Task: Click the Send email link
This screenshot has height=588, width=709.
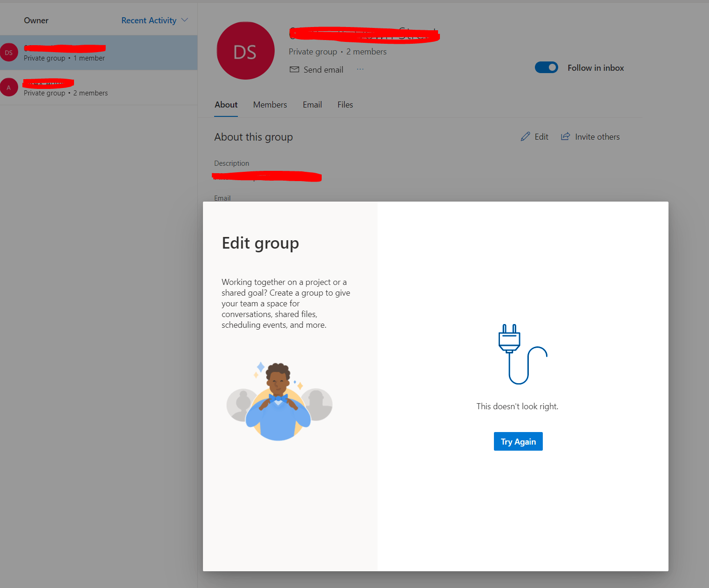Action: pyautogui.click(x=324, y=69)
